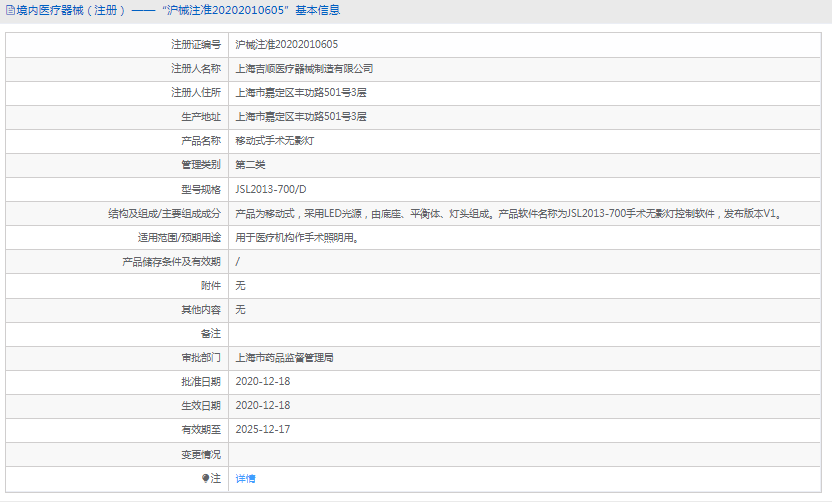Click the 变更情况 label
This screenshot has width=832, height=502.
pos(201,454)
